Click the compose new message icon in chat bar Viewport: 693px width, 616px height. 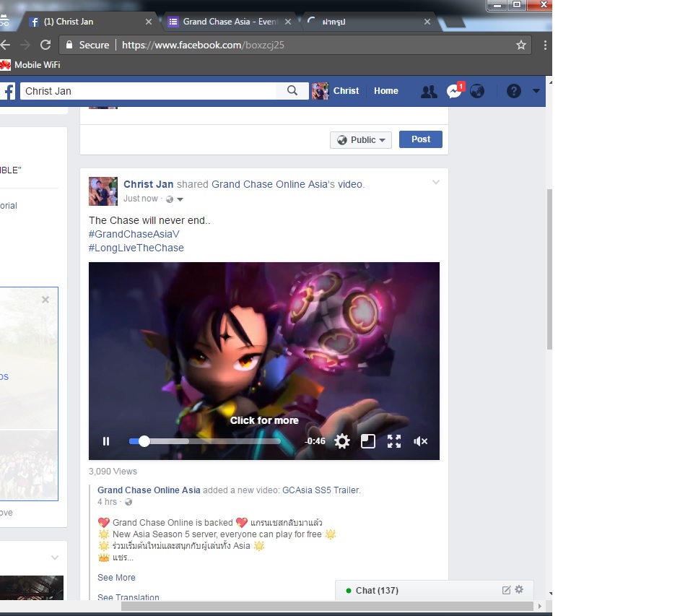click(x=507, y=590)
